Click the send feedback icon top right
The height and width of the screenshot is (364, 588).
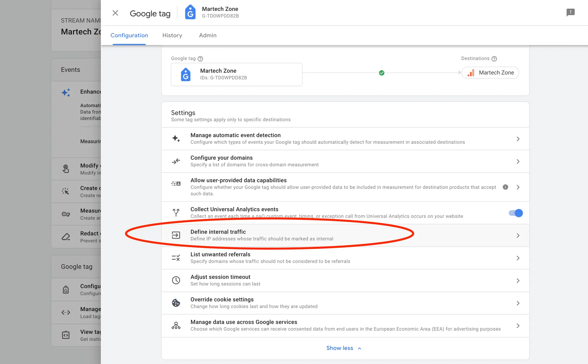pos(570,12)
